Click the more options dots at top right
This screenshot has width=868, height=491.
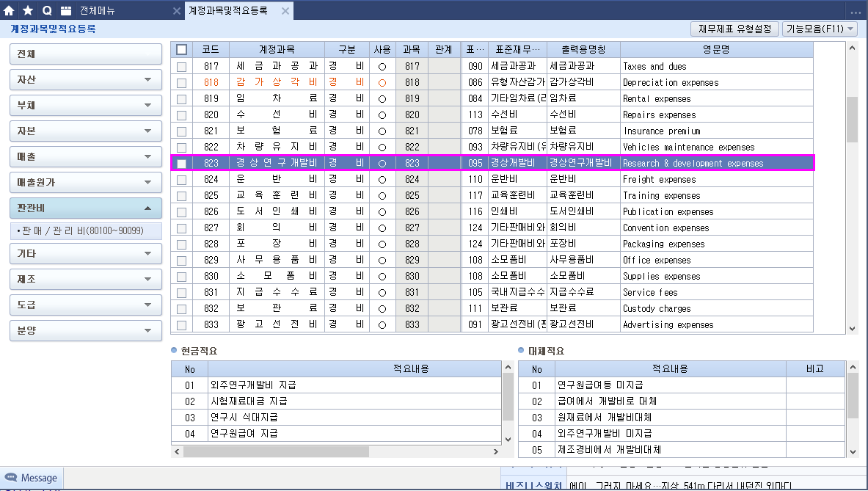tap(856, 12)
